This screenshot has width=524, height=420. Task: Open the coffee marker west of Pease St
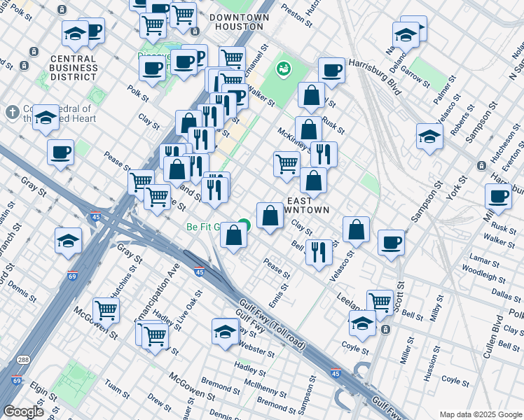click(x=60, y=153)
